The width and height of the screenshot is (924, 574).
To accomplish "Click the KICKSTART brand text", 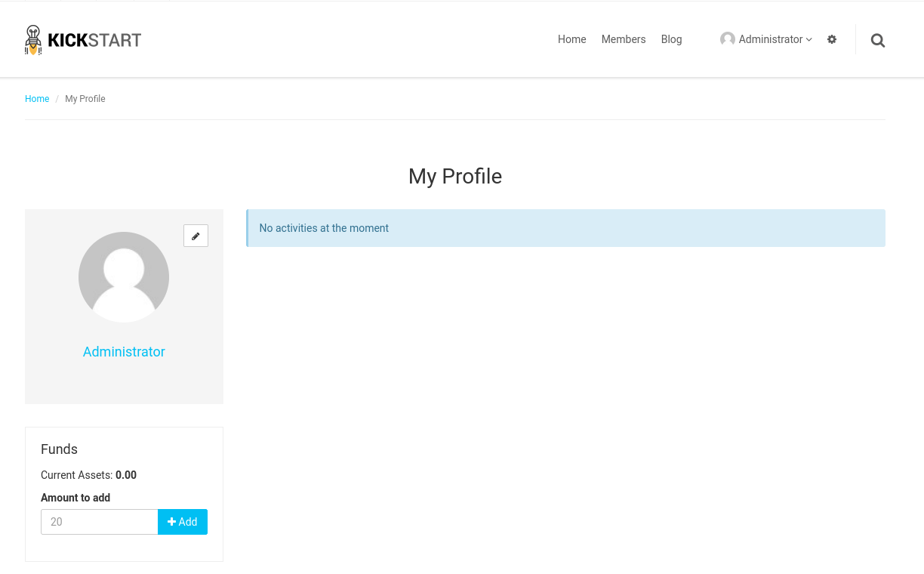I will pos(94,40).
